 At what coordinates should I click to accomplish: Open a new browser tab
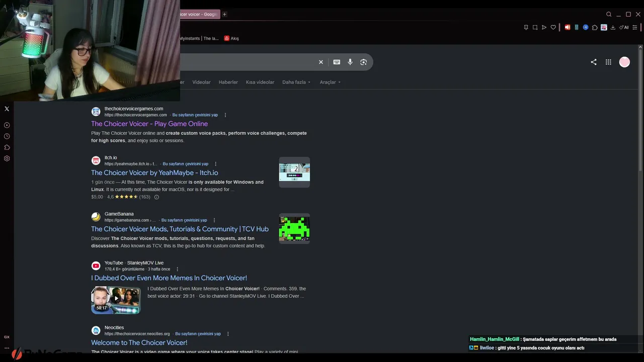(x=224, y=14)
